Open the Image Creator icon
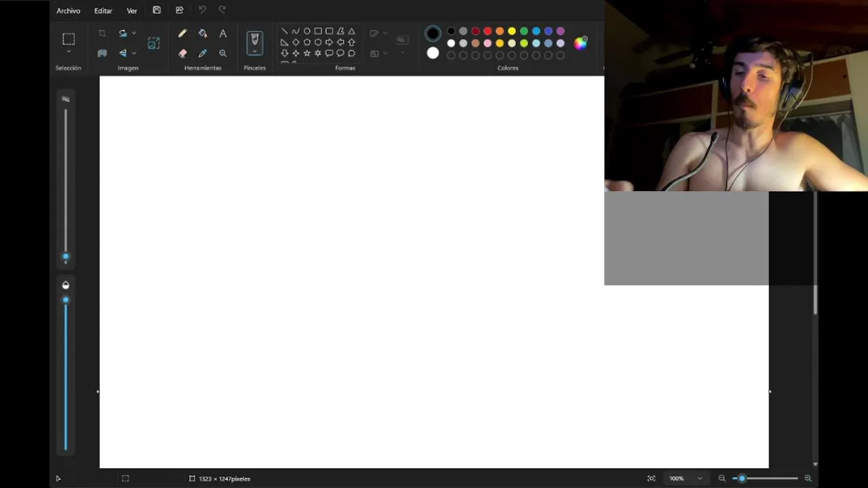Viewport: 868px width, 488px height. 154,43
